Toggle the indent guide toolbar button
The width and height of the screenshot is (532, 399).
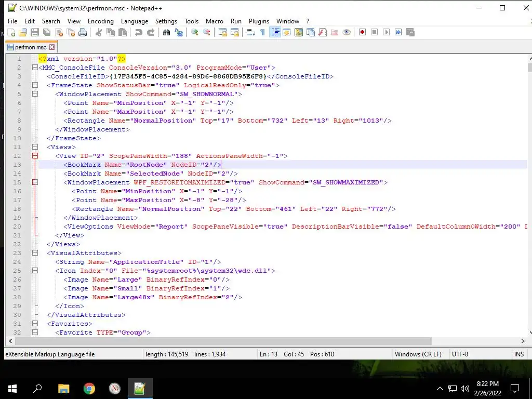tap(275, 32)
